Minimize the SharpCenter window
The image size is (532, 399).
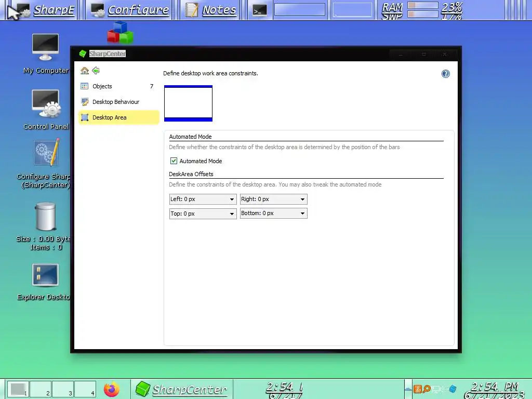pos(401,54)
